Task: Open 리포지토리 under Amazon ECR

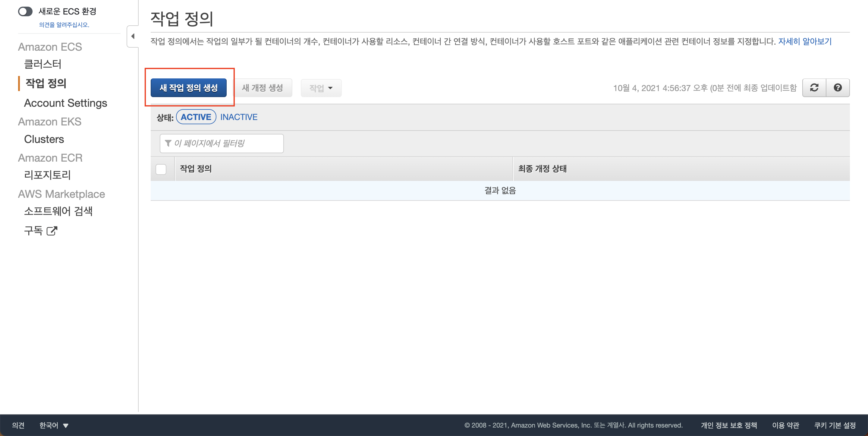Action: pos(47,175)
